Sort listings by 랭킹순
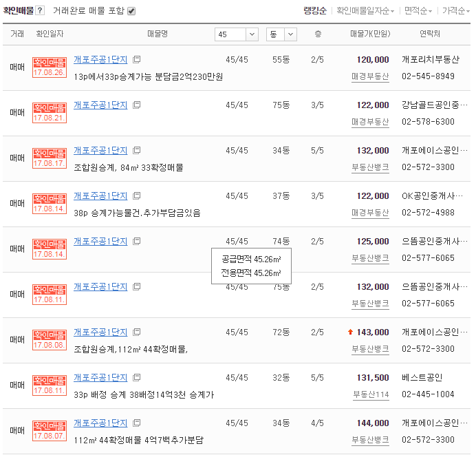Viewport: 476px width, 455px height. [x=315, y=11]
